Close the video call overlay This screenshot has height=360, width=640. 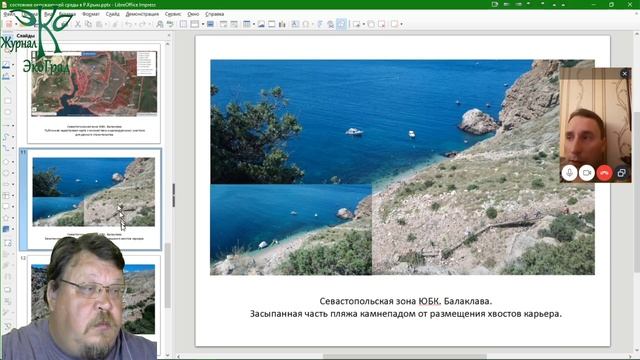(624, 73)
